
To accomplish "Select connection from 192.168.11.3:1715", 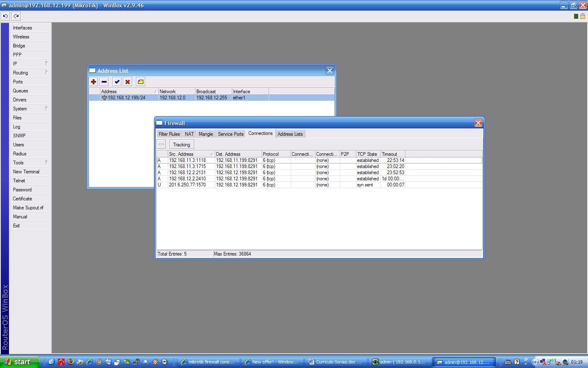I will pos(319,166).
